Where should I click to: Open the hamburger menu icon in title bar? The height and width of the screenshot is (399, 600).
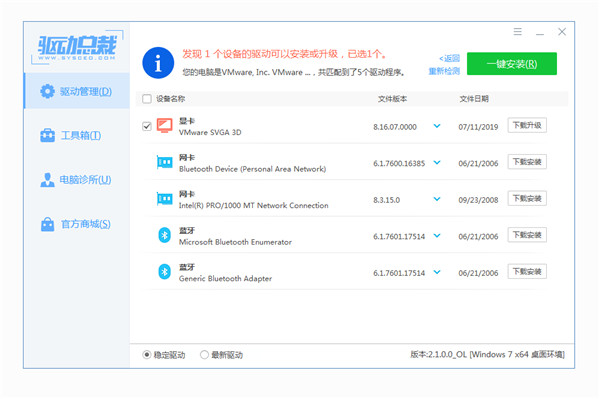click(x=517, y=31)
